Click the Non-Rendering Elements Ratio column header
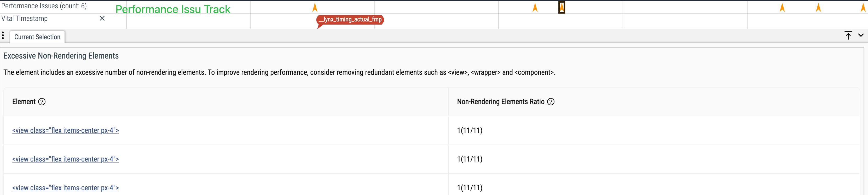The width and height of the screenshot is (868, 195). pyautogui.click(x=500, y=102)
